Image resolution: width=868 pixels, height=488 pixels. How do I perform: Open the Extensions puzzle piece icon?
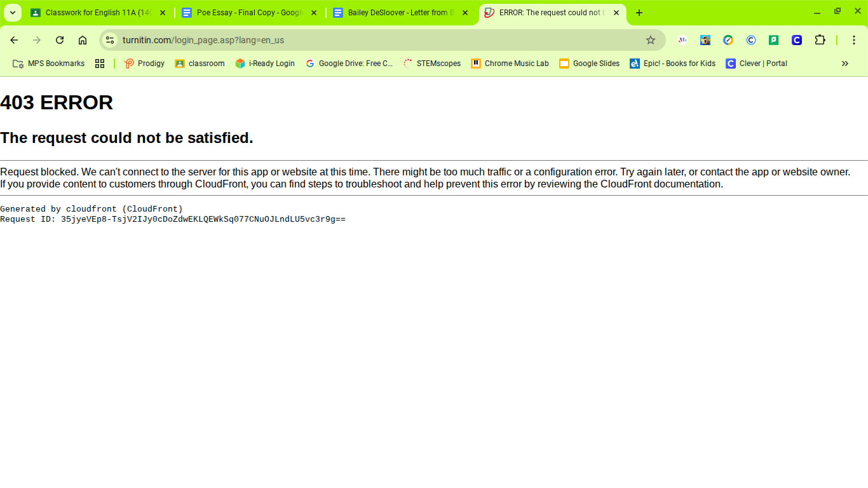tap(820, 40)
